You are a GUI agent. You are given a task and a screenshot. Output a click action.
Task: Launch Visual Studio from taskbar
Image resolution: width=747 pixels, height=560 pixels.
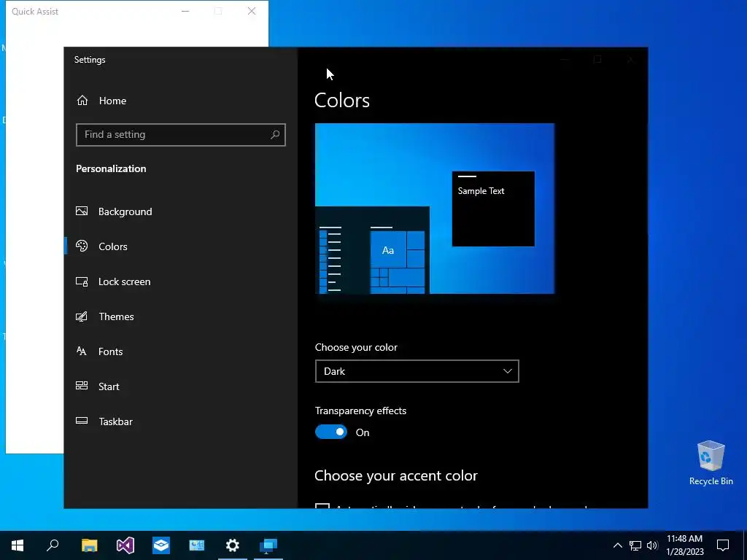tap(125, 545)
